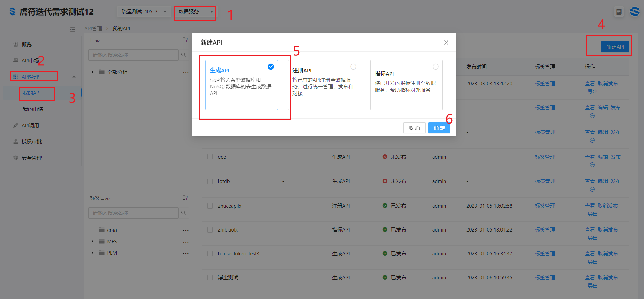Close the 新建API dialog
Image resolution: width=644 pixels, height=299 pixels.
point(446,43)
